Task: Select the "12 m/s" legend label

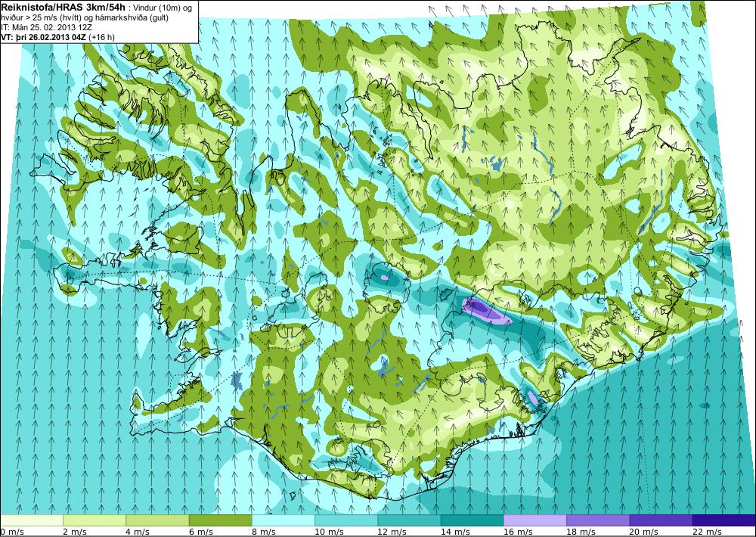Action: point(392,532)
